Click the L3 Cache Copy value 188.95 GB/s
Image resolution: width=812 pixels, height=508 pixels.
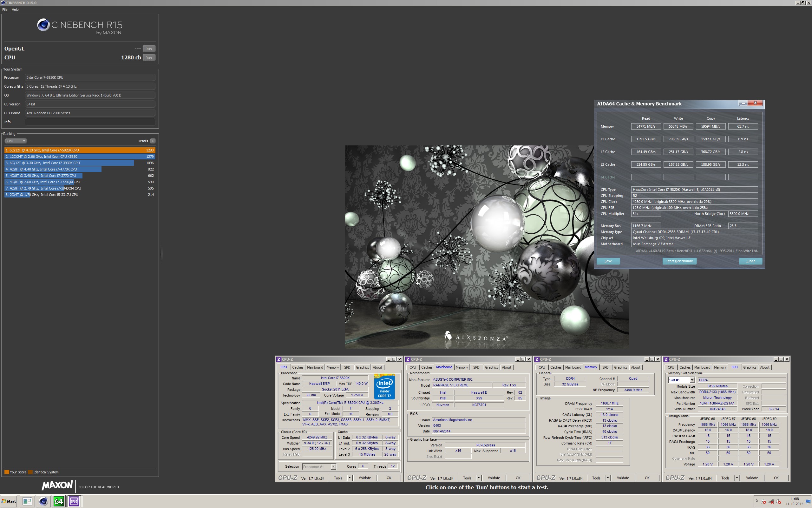(x=710, y=165)
